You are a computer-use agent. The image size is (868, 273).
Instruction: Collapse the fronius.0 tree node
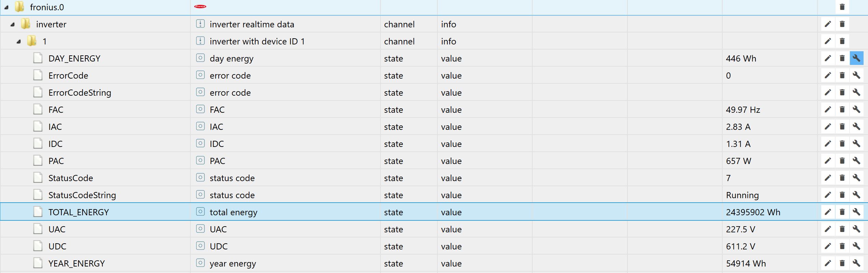click(6, 7)
